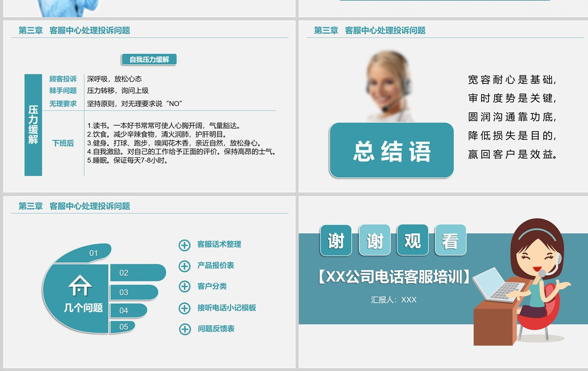Click the 产品报价表 label

(x=216, y=265)
